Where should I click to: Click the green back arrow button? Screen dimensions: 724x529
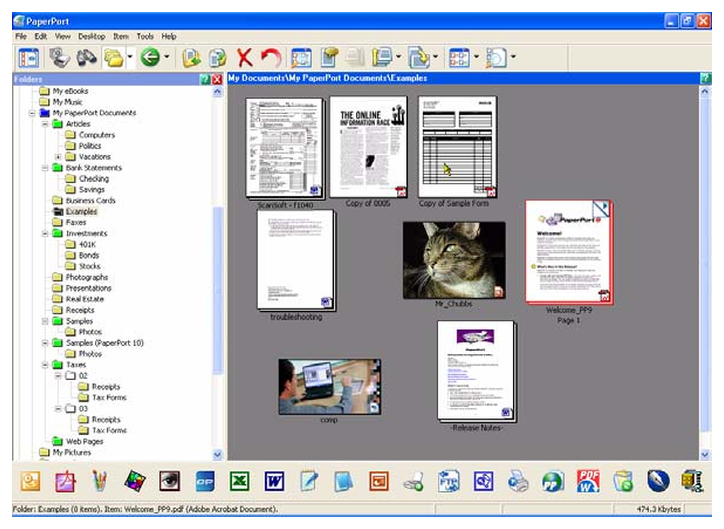pyautogui.click(x=150, y=57)
